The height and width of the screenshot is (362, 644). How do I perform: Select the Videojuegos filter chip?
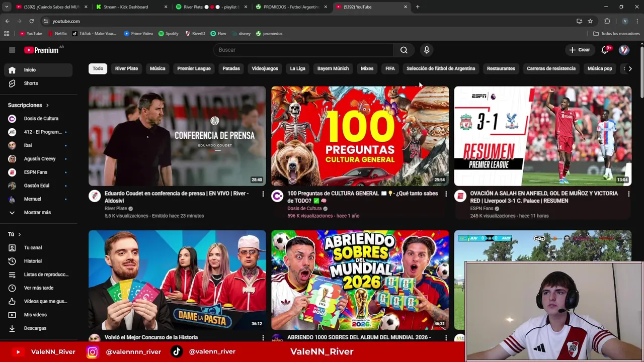click(x=265, y=68)
